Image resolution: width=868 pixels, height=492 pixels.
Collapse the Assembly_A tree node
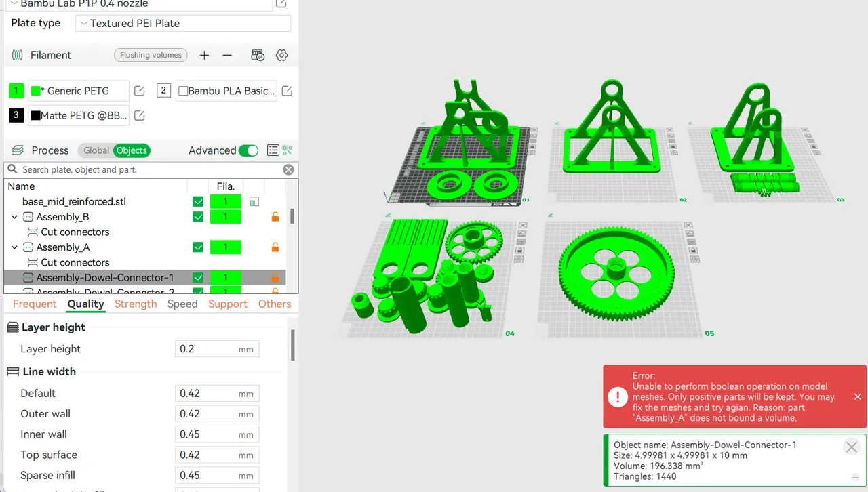(14, 247)
